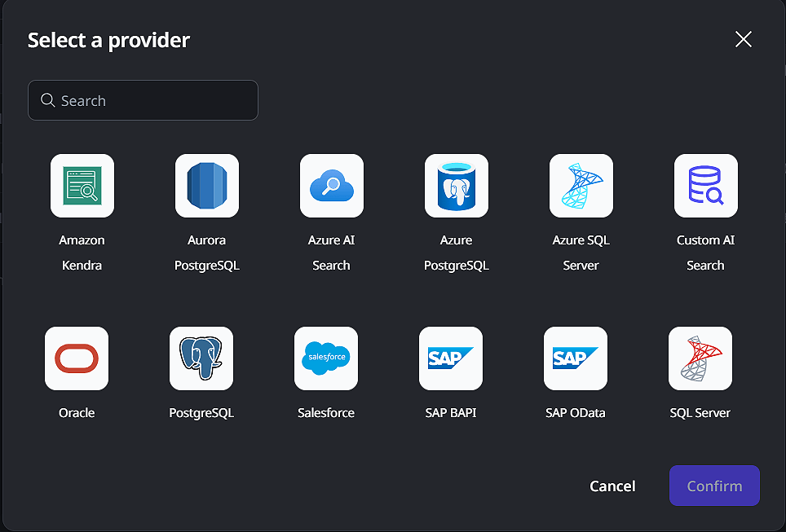786x532 pixels.
Task: Pick the SAP OData provider icon
Action: tap(576, 358)
